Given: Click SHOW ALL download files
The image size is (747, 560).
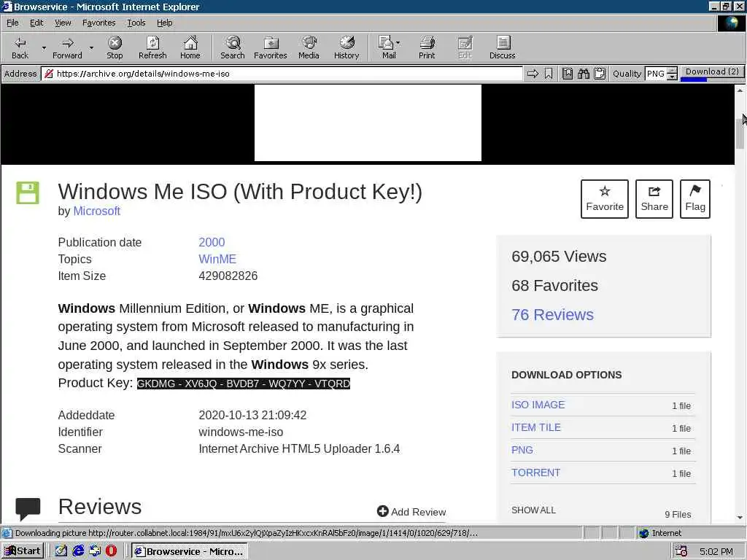Looking at the screenshot, I should pyautogui.click(x=533, y=510).
